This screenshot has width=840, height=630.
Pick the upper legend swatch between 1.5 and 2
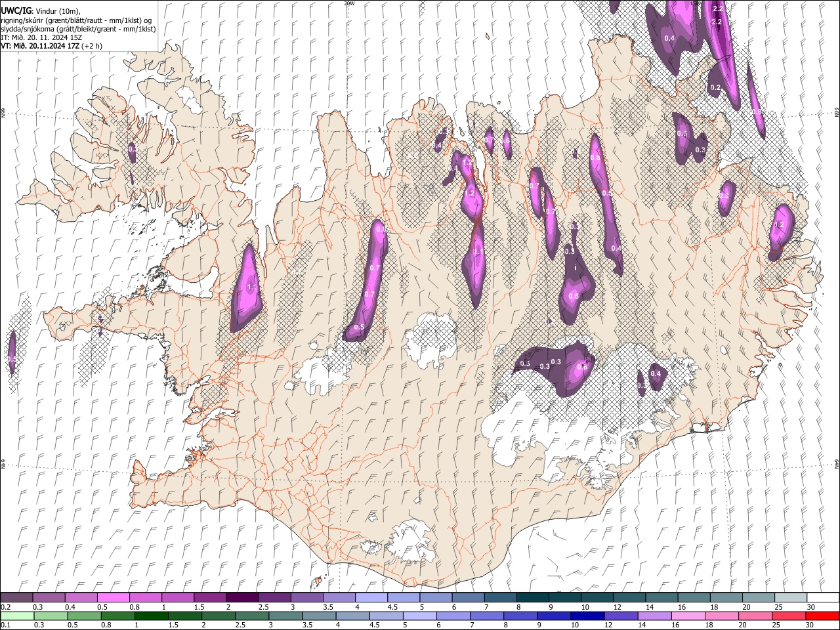[210, 598]
